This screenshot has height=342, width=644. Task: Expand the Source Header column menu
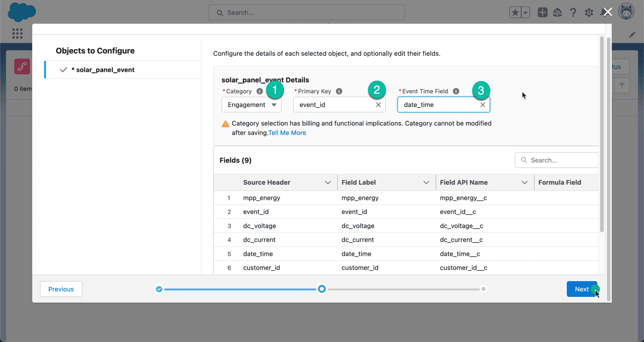point(328,183)
